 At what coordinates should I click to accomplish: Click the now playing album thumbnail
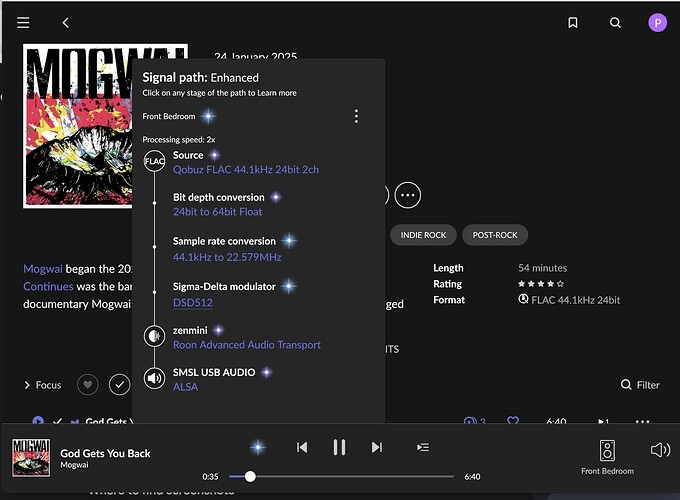(31, 458)
